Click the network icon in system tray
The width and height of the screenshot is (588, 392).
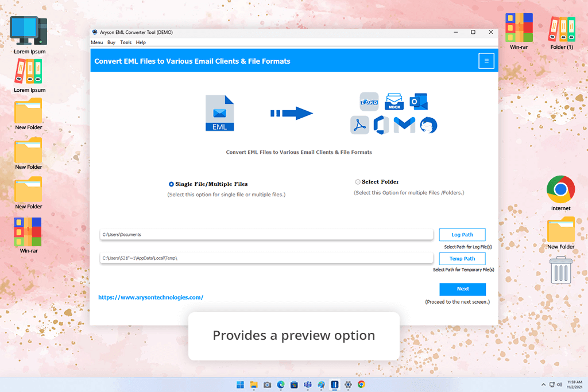tap(552, 385)
